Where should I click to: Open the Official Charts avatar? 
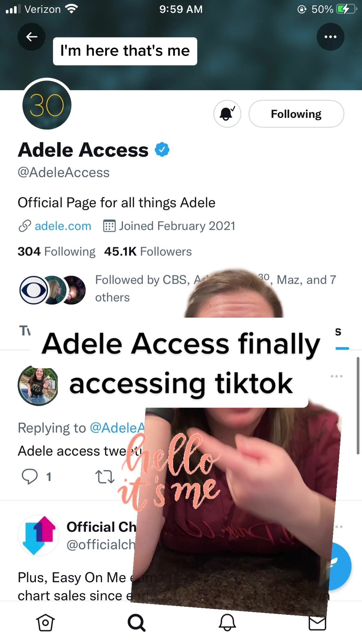(x=39, y=535)
